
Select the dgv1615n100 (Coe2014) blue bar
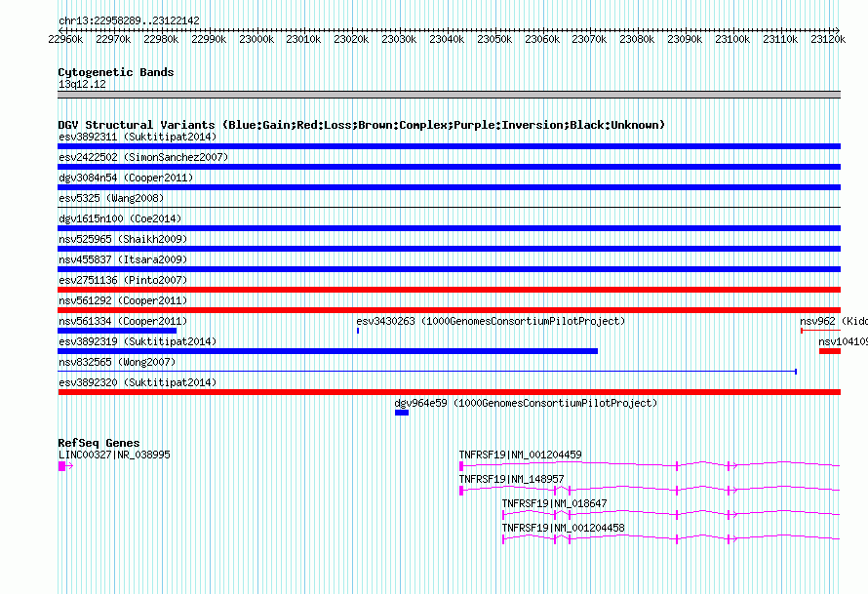(449, 228)
